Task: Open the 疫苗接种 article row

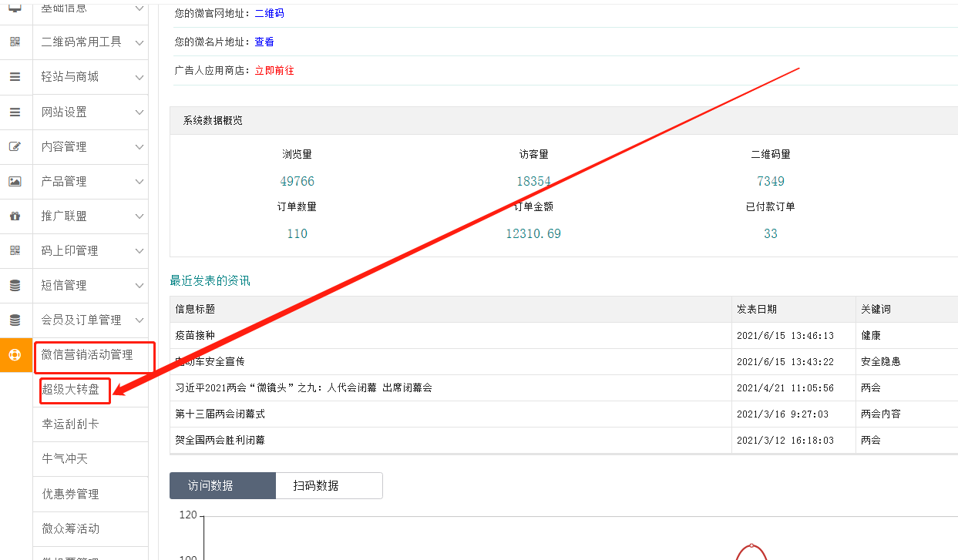Action: 195,336
